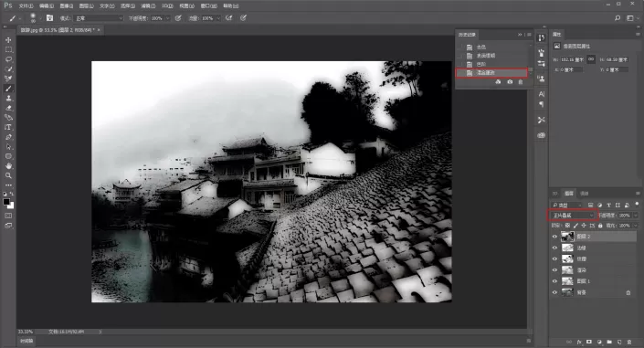Hide the 图层 1 layer
This screenshot has height=348, width=644.
coord(554,281)
